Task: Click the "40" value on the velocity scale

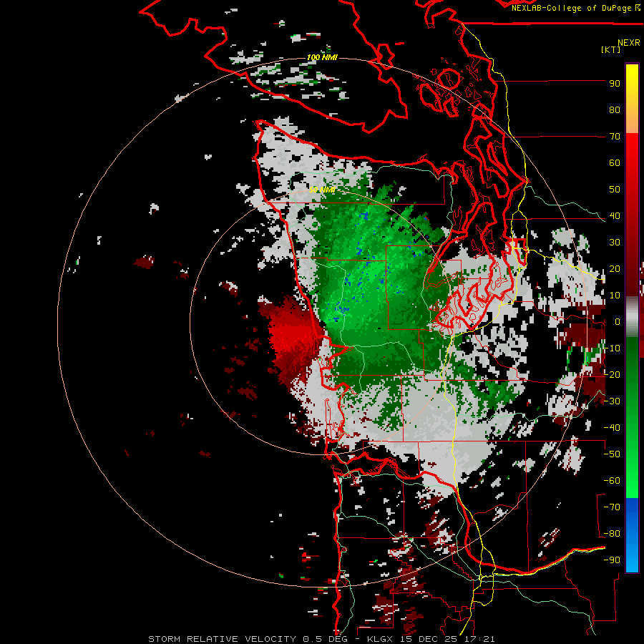Action: (615, 216)
